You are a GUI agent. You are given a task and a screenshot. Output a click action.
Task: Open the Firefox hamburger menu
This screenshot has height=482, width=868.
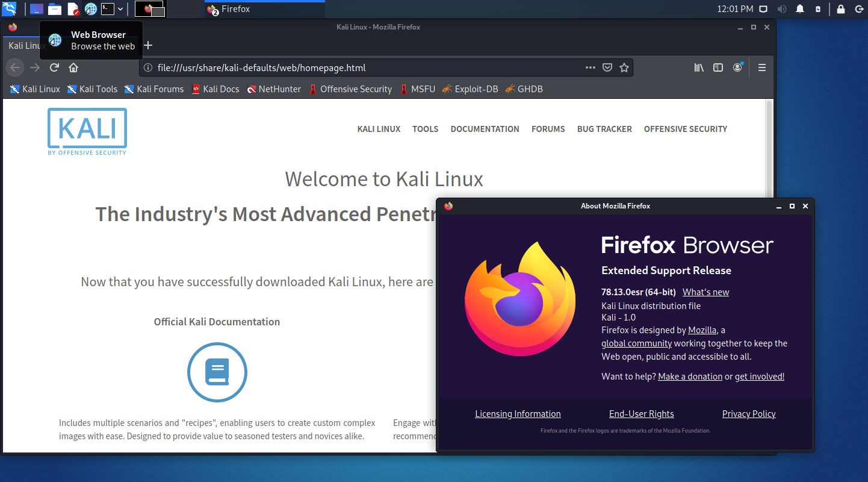[x=762, y=67]
